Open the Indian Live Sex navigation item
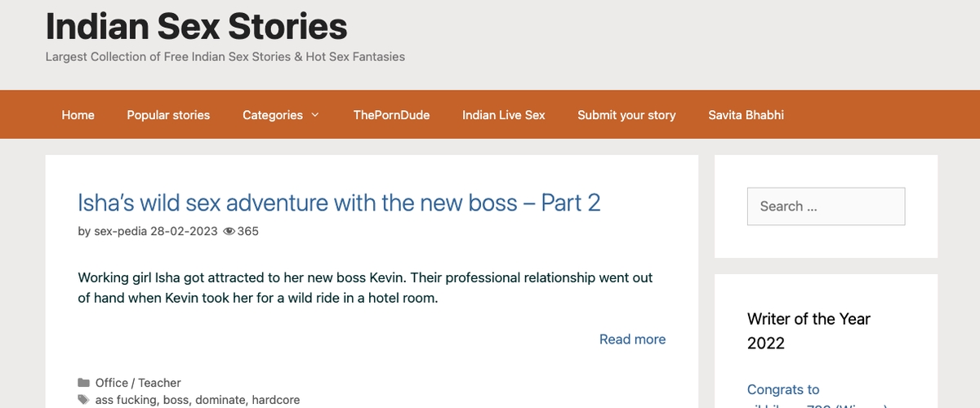Image resolution: width=980 pixels, height=408 pixels. (503, 115)
